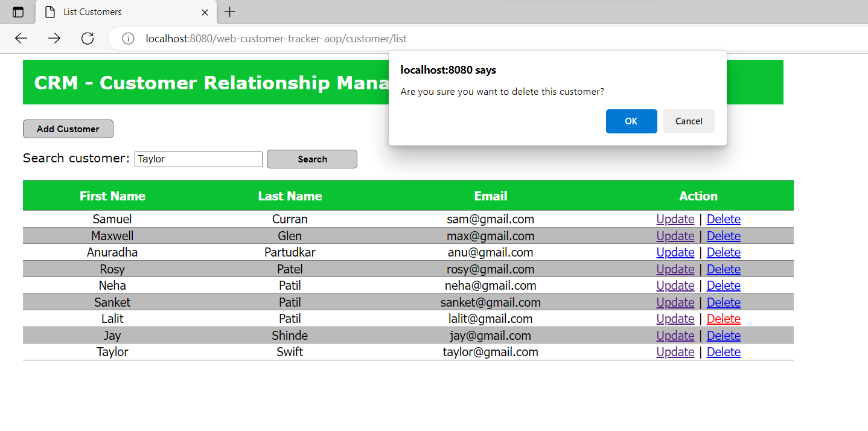Screen dimensions: 868x431
Task: Click the CRM page header title
Action: 211,83
